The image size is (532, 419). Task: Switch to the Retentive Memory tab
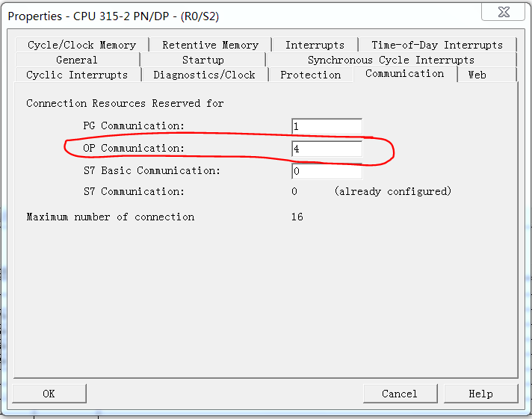tap(210, 45)
